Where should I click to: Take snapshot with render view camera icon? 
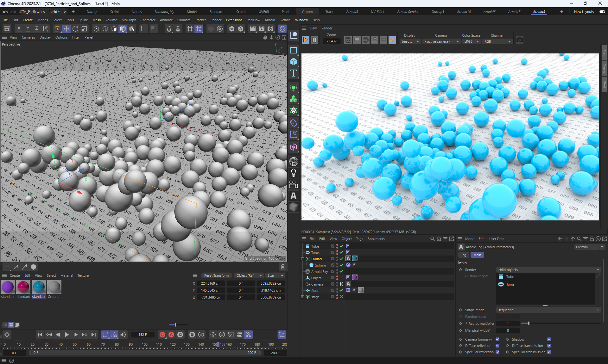pyautogui.click(x=519, y=40)
